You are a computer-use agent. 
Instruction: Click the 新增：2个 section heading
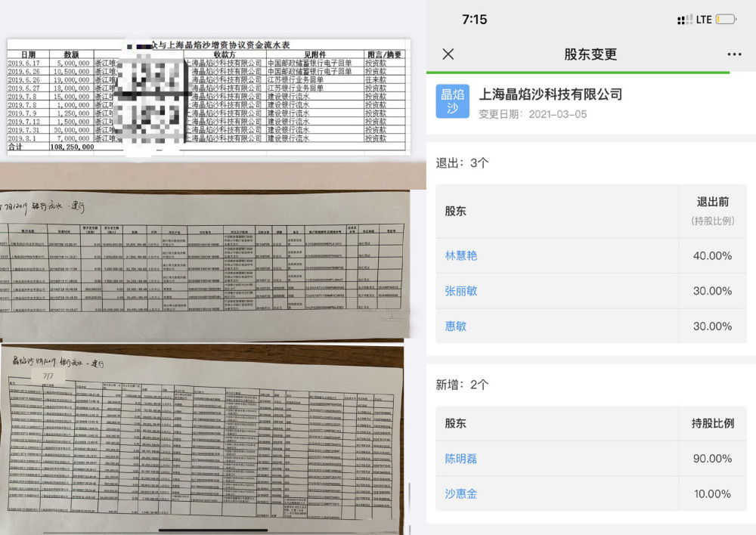462,385
